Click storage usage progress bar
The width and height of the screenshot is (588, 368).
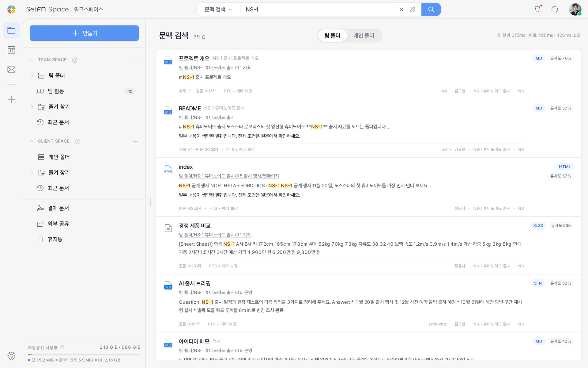tap(84, 354)
